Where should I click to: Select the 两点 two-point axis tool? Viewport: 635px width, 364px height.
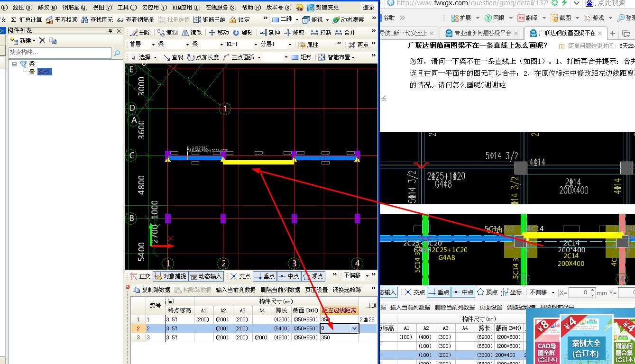click(359, 45)
